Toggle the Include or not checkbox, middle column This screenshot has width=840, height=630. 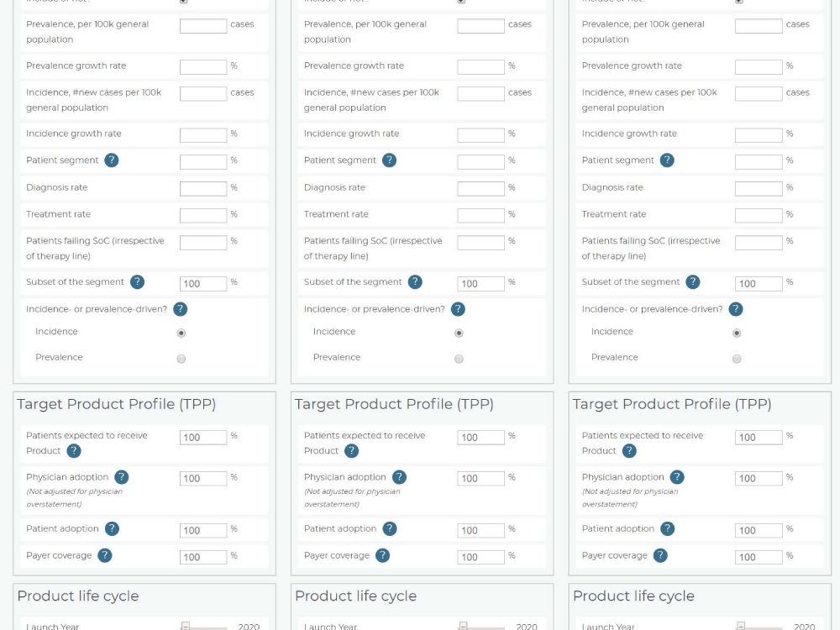pos(459,2)
